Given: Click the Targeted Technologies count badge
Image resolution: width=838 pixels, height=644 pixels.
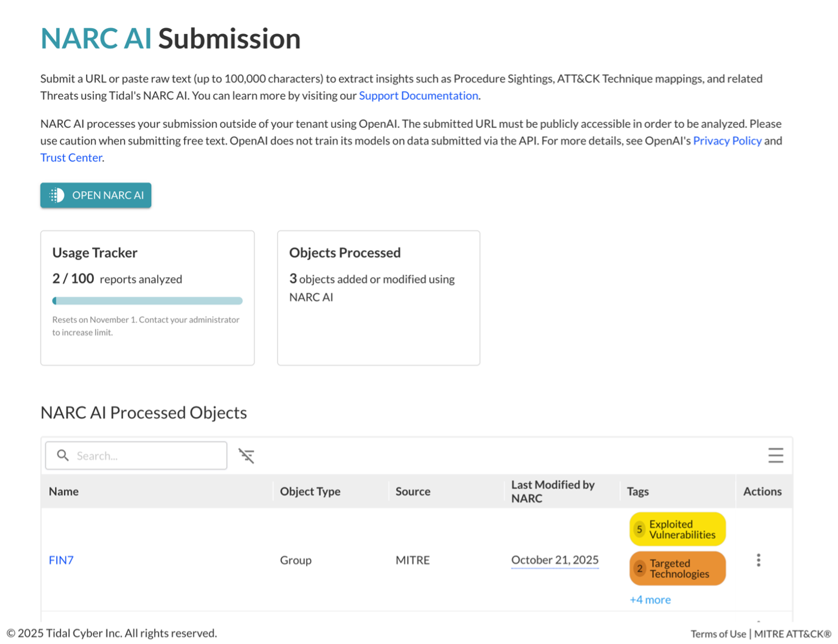Looking at the screenshot, I should (639, 569).
